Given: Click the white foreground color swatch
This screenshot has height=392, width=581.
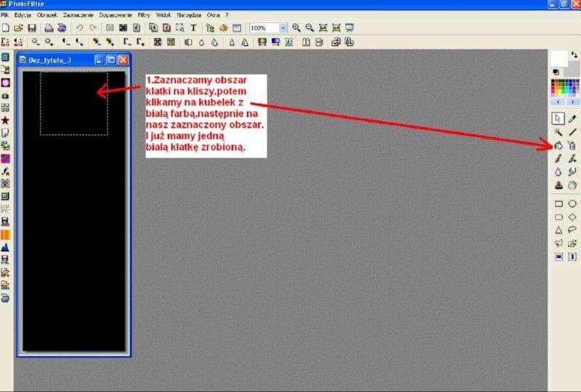Looking at the screenshot, I should [x=558, y=59].
